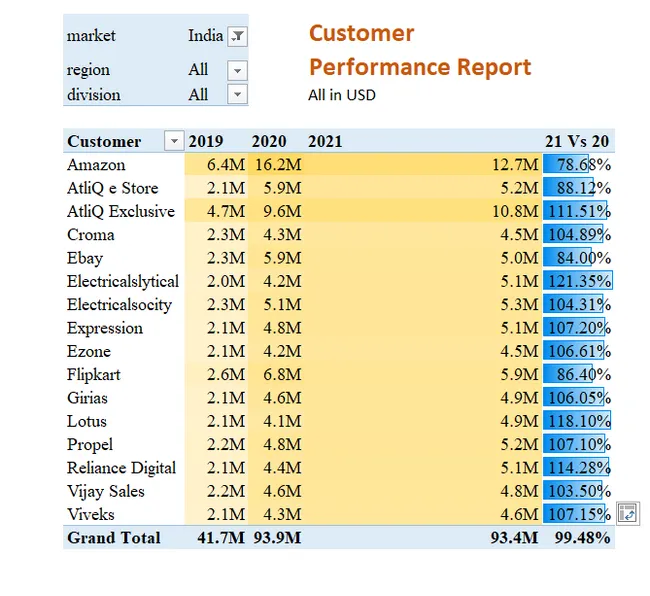This screenshot has width=650, height=596.
Task: Click the Grand Total 2019 value 41.7M
Action: 221,538
